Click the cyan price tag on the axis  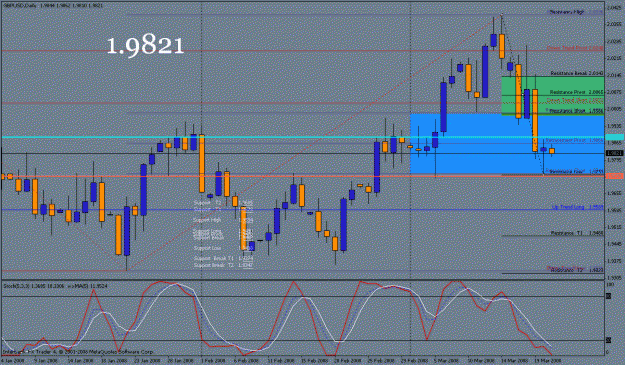(614, 137)
